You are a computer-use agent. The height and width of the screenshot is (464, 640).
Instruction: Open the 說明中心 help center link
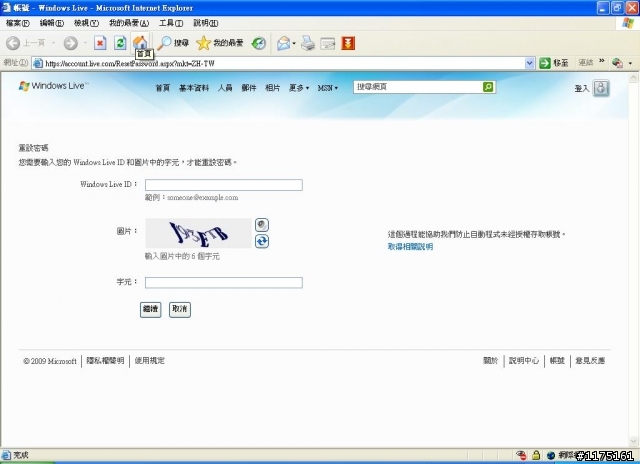(x=524, y=361)
